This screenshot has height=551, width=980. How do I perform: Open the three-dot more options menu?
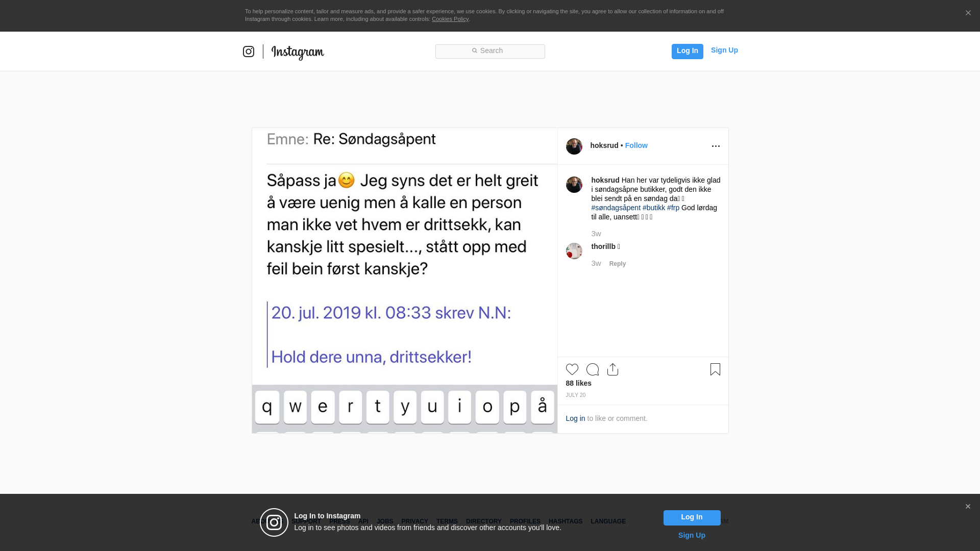tap(716, 146)
